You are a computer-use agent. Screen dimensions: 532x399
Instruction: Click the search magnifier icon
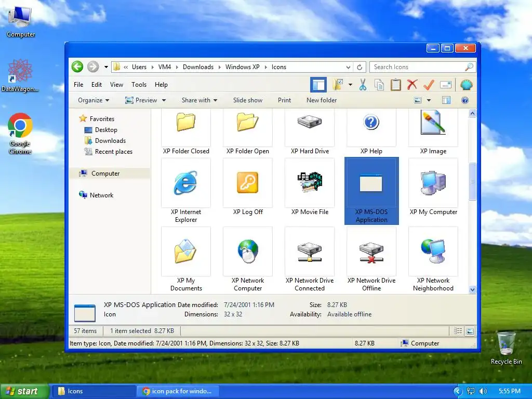tap(469, 67)
